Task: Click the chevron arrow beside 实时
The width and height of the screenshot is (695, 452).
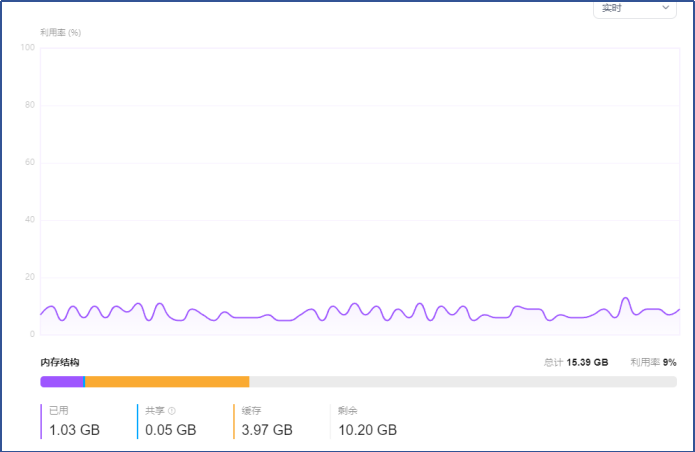Action: point(665,8)
